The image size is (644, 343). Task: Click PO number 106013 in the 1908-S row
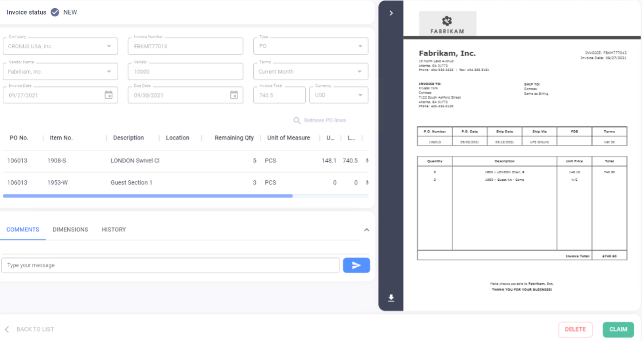tap(17, 161)
